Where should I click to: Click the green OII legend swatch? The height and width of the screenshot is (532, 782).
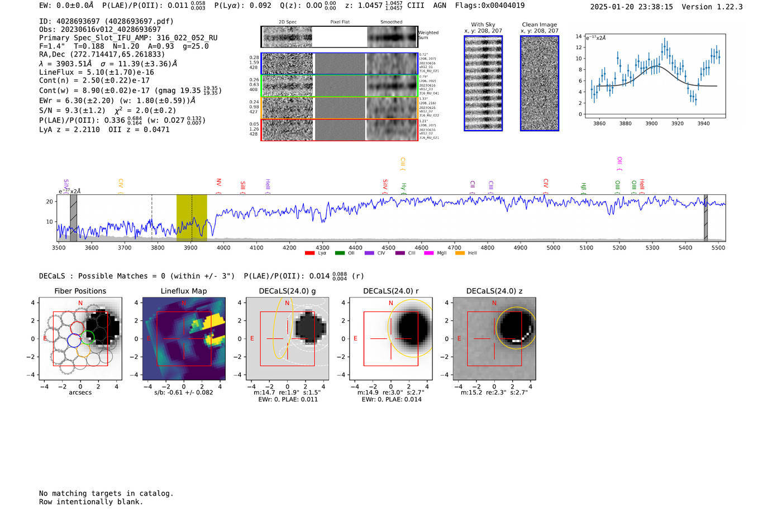(x=340, y=253)
